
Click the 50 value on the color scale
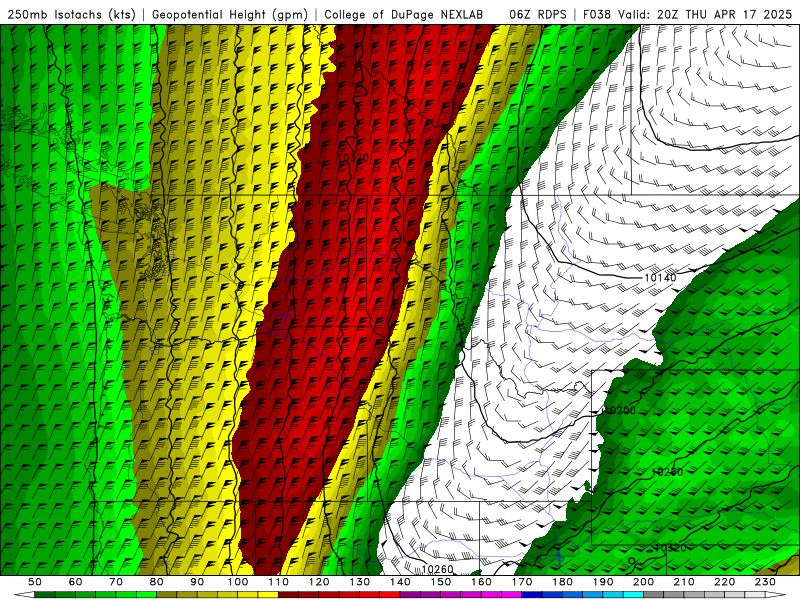(35, 582)
